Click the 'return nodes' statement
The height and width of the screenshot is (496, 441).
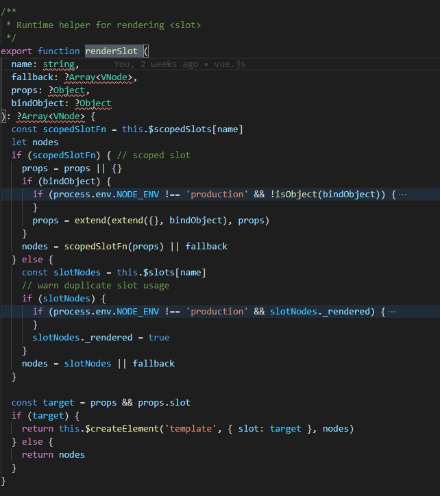click(x=53, y=455)
